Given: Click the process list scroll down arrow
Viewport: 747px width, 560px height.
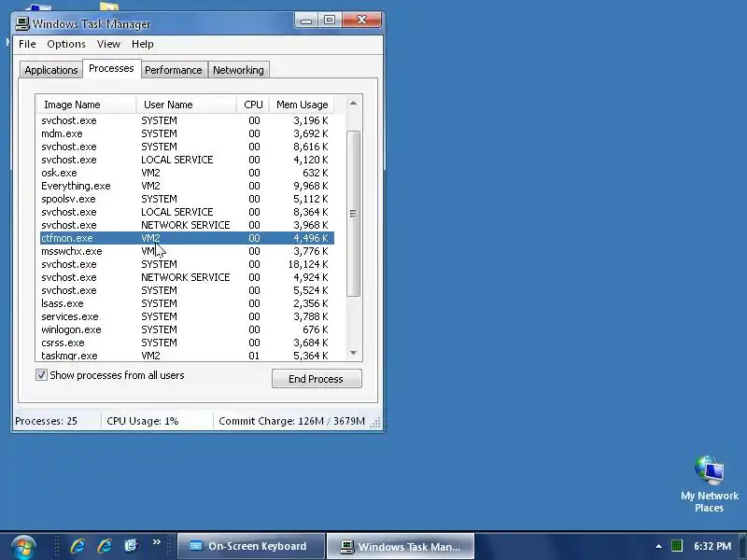Looking at the screenshot, I should pyautogui.click(x=353, y=353).
